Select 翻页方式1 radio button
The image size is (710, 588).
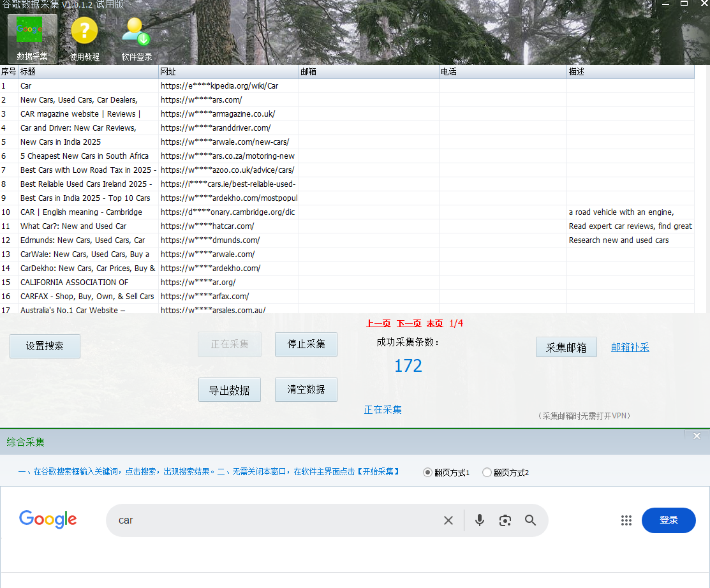point(427,473)
